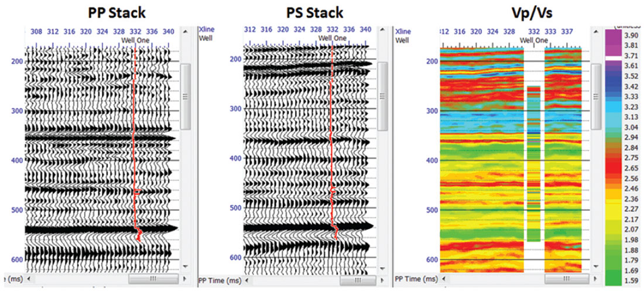Click the 'PP Time (ms)' label under Vp/Vs
644x293 pixels.
pyautogui.click(x=416, y=279)
